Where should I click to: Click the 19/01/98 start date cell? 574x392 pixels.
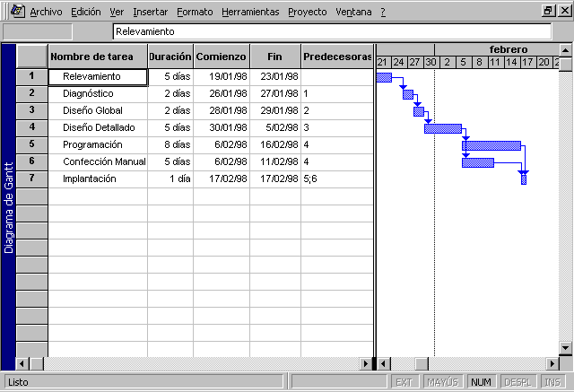tap(222, 77)
